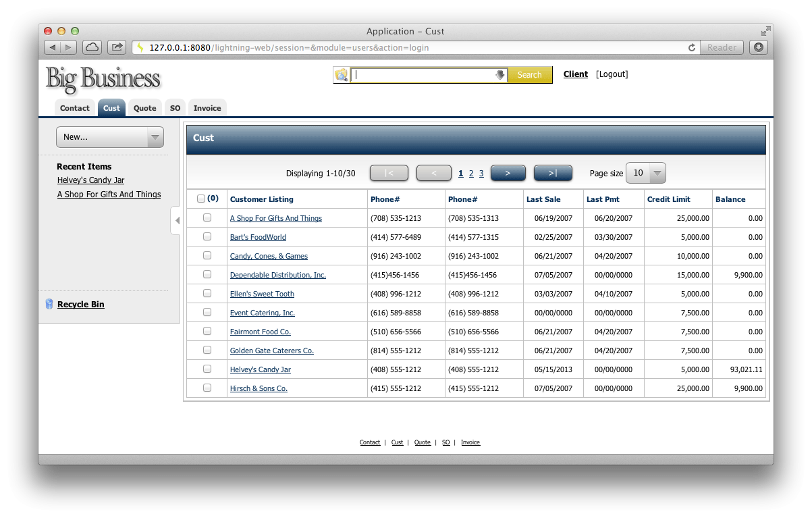812x518 pixels.
Task: Click the yellow Search button
Action: coord(530,75)
